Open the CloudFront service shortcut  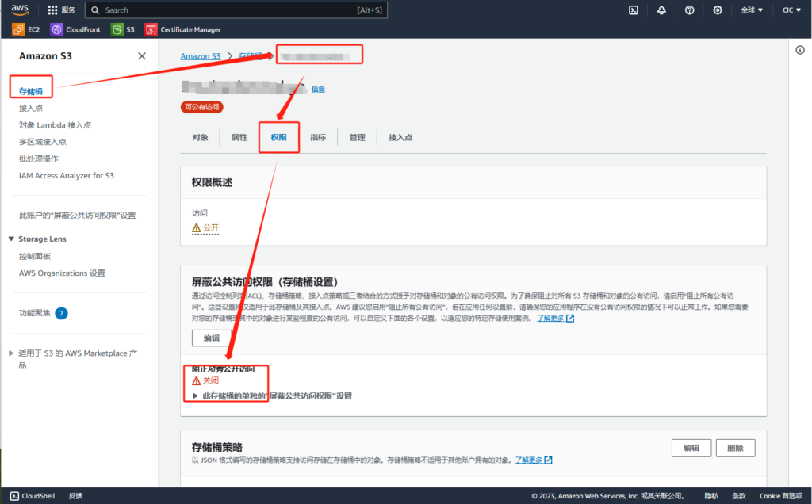tap(76, 30)
